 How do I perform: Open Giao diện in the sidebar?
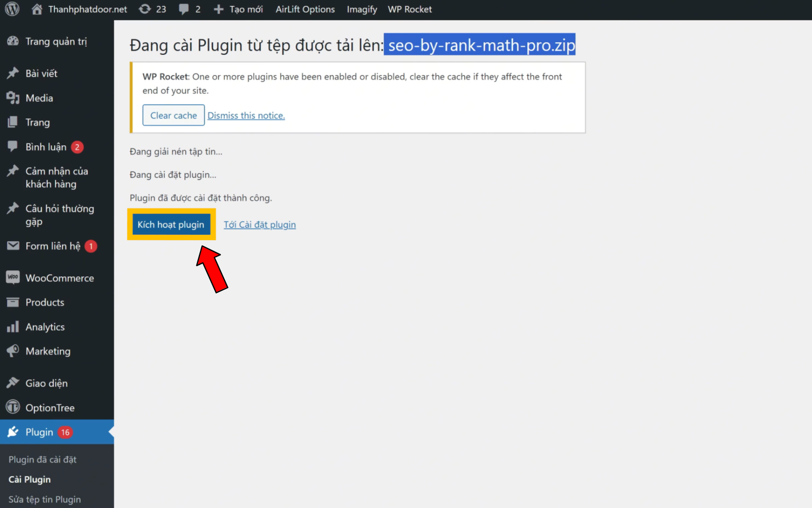(47, 383)
